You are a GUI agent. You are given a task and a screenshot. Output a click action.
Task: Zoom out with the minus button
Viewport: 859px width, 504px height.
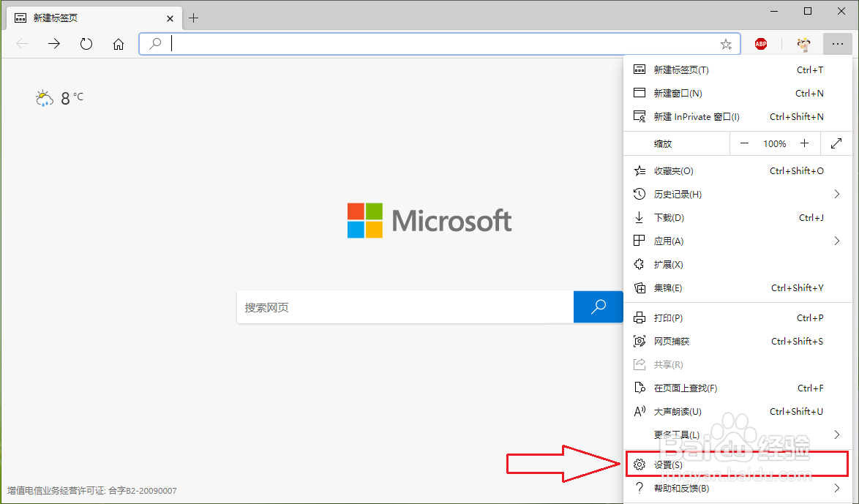[744, 143]
